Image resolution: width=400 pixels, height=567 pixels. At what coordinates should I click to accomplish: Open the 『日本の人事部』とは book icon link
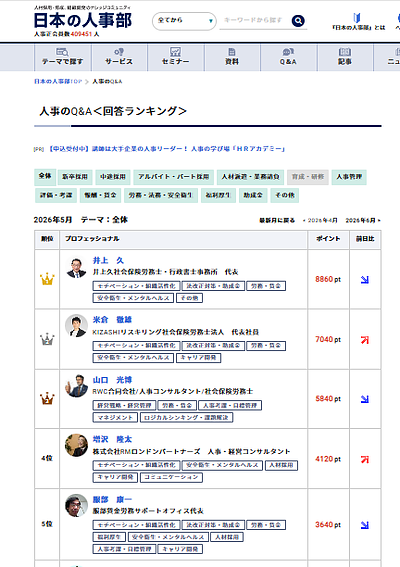click(358, 21)
